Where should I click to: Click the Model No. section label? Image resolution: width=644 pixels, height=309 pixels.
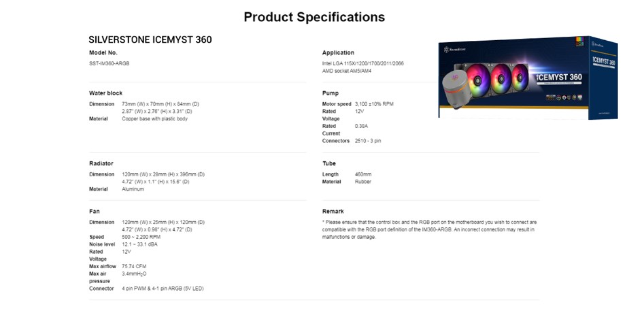[103, 52]
